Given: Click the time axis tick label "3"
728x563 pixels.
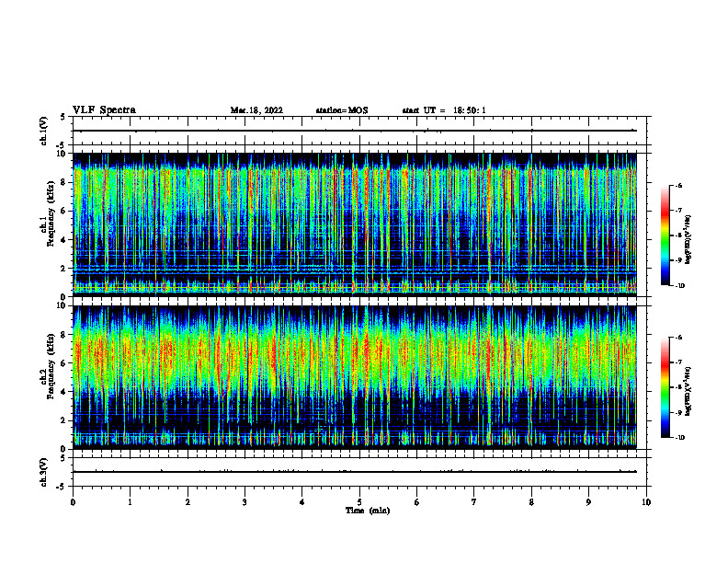Looking at the screenshot, I should click(245, 502).
